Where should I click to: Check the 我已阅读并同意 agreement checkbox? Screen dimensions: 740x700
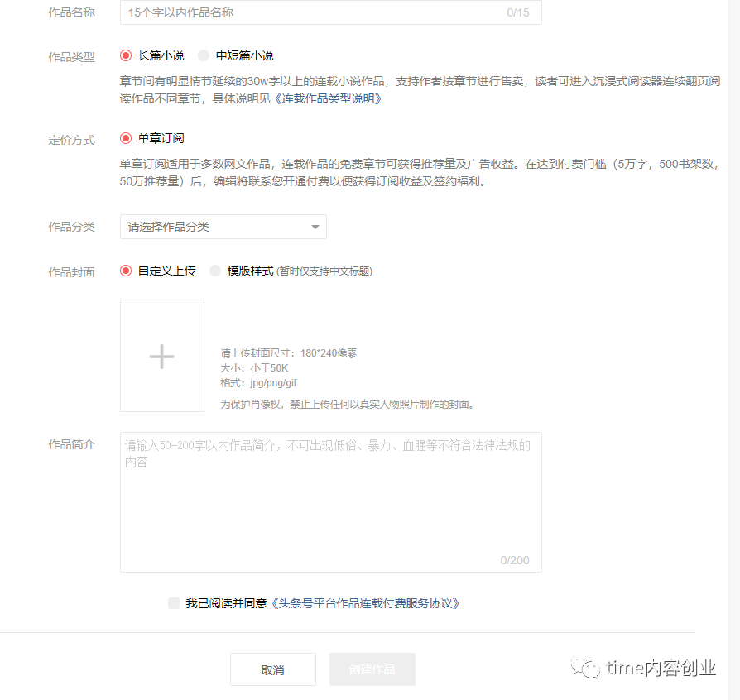(x=174, y=603)
